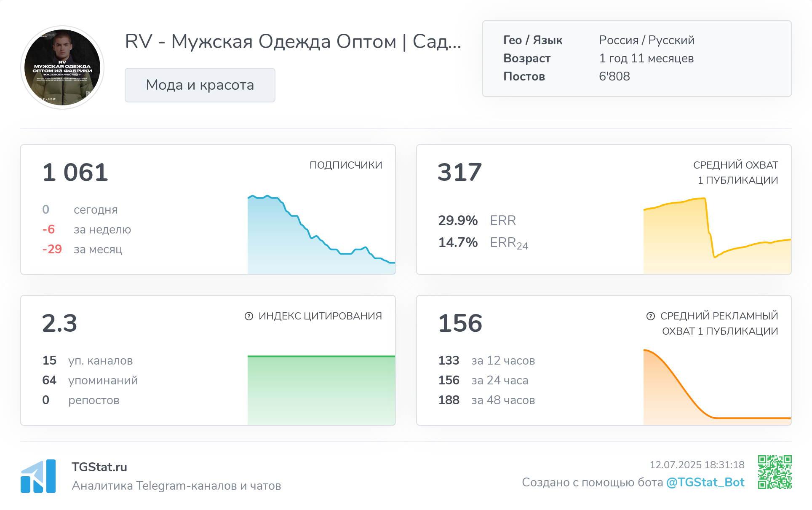Click the yellow average reach chart
812x510 pixels.
pyautogui.click(x=717, y=236)
